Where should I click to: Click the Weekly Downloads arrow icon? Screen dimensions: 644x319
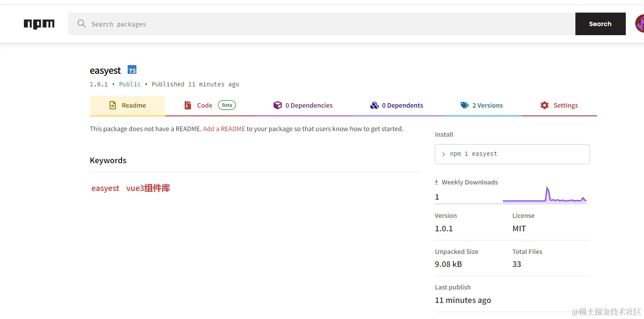[x=436, y=182]
